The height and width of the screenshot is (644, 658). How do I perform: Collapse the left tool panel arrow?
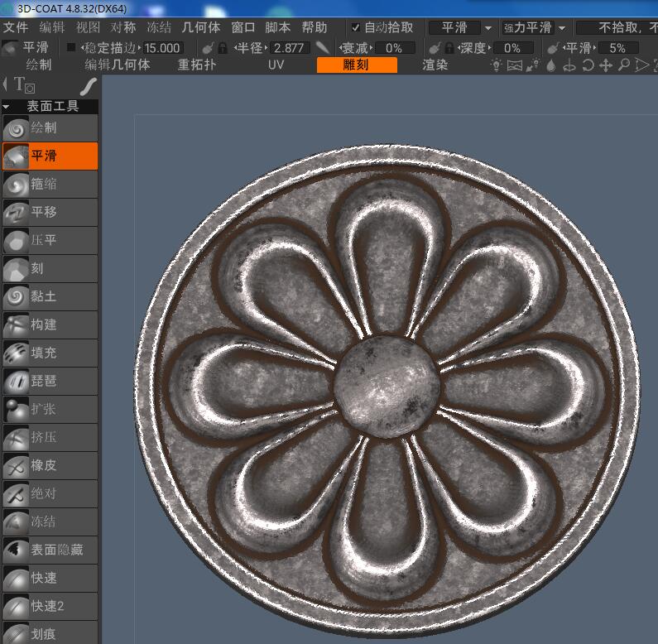coord(5,84)
